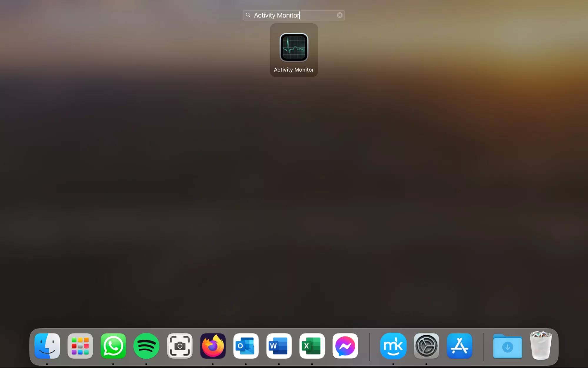
Task: Launch Microsoft Excel from the Dock
Action: coord(312,346)
